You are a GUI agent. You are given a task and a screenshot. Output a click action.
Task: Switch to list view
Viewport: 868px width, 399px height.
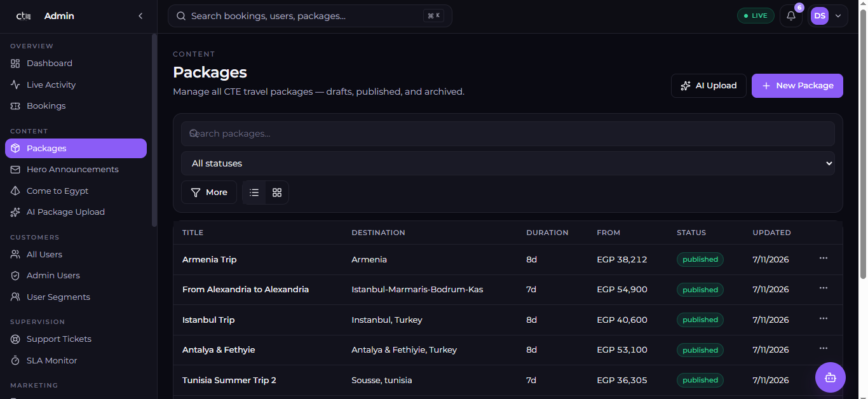254,193
